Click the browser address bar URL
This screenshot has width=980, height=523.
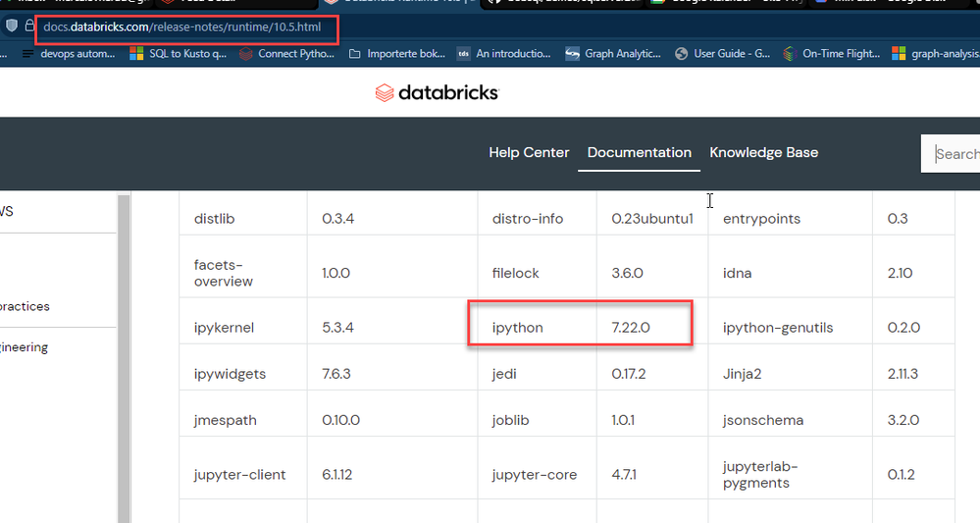coord(181,26)
